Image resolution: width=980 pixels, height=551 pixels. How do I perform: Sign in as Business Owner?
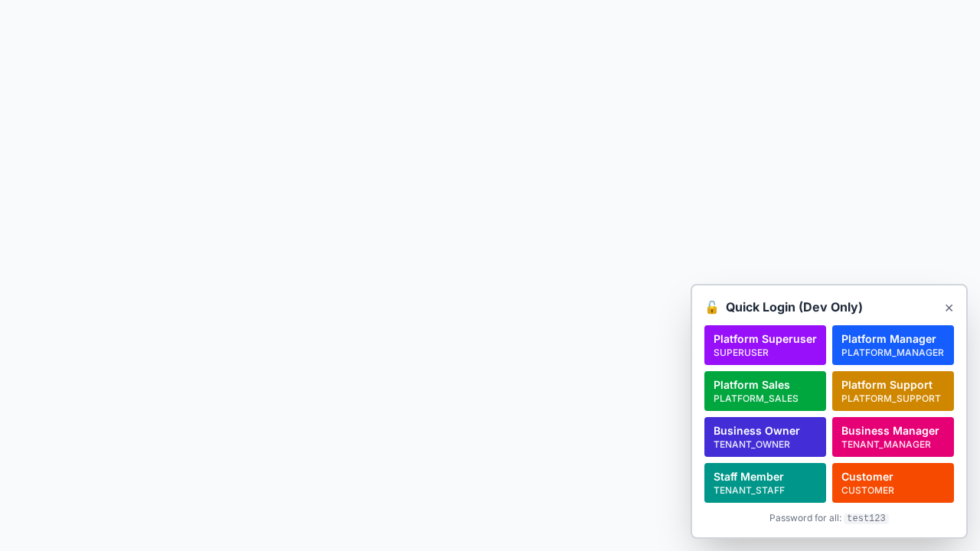765,436
